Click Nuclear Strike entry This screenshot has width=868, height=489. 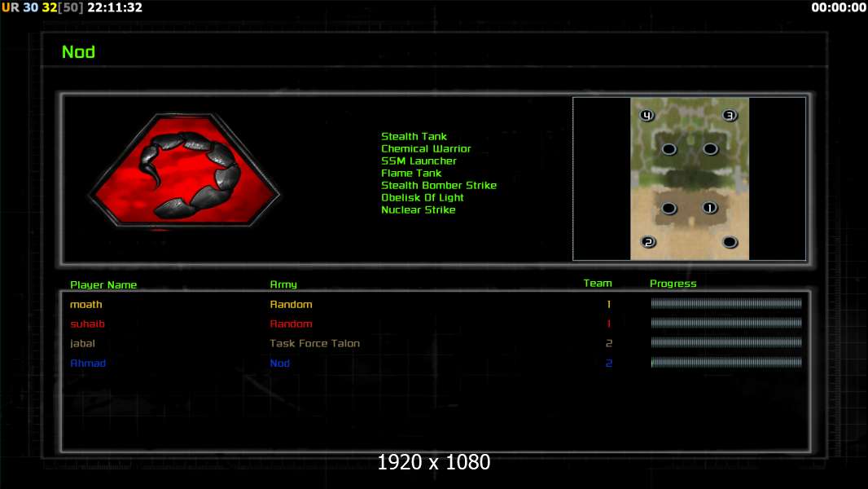(x=418, y=209)
